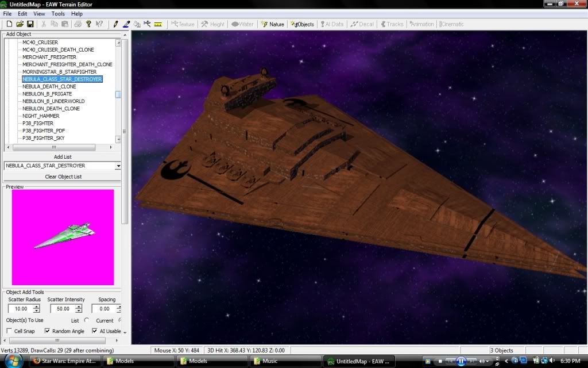Open the Tools menu

point(58,14)
